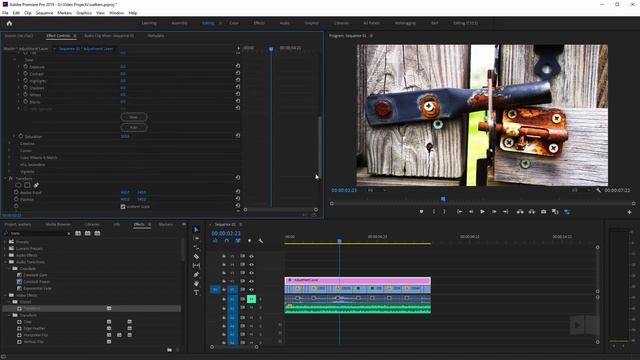The width and height of the screenshot is (640, 360).
Task: Select the Razor tool
Action: click(196, 257)
